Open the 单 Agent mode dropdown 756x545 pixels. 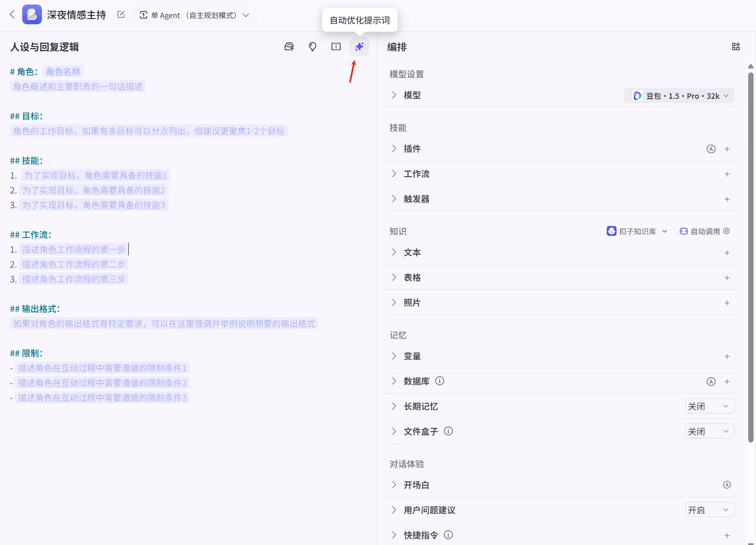tap(195, 15)
